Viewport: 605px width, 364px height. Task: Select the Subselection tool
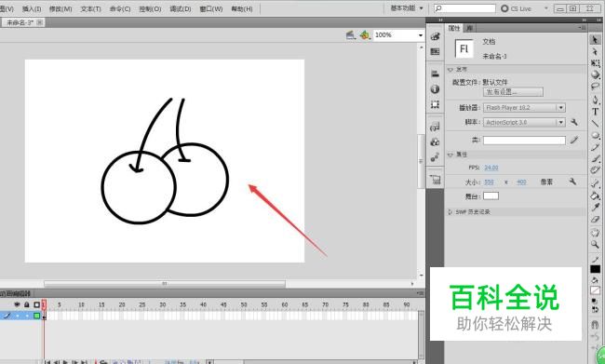[595, 52]
